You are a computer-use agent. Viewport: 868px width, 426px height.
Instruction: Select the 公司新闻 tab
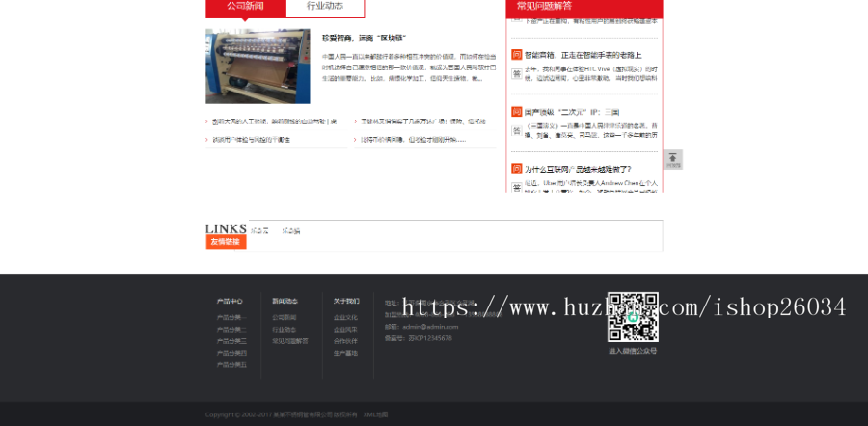(245, 7)
